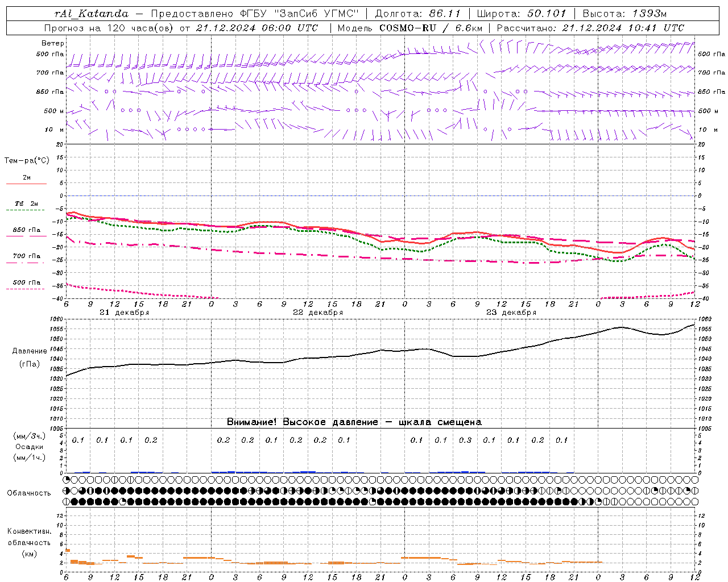Click the COSMO-RU model name
This screenshot has width=728, height=582.
click(407, 28)
